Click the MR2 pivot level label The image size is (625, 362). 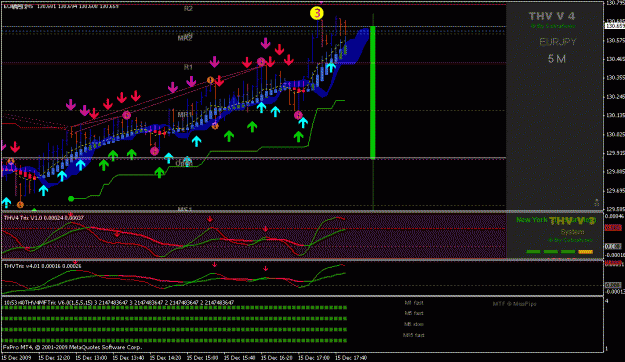pos(185,38)
